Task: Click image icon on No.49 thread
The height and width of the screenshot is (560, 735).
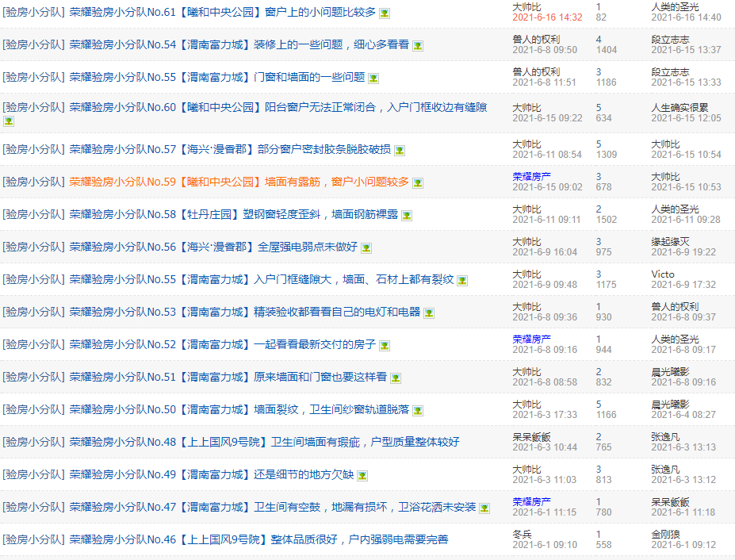Action: coord(362,476)
